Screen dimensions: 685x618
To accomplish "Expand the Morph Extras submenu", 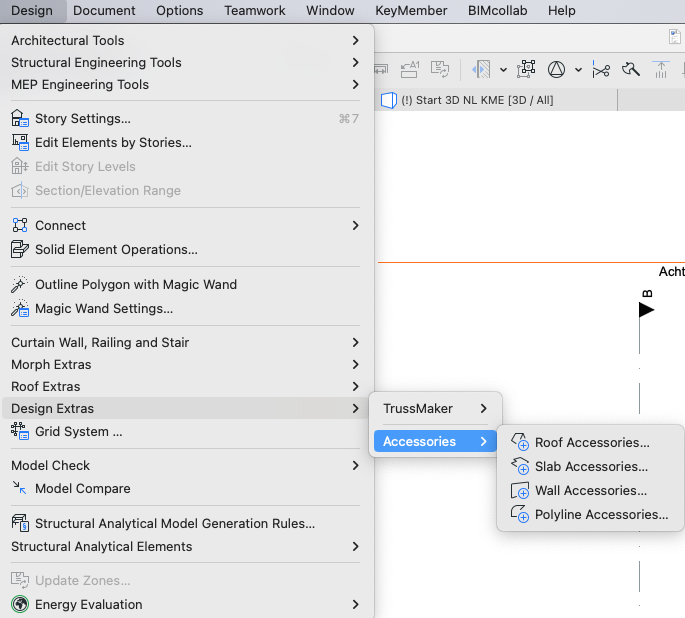I will click(356, 364).
